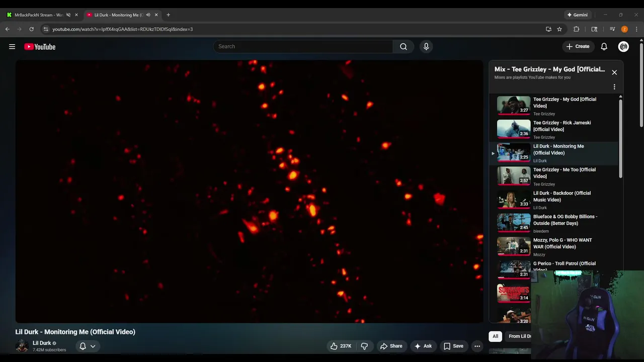644x362 pixels.
Task: Open the mix playlist three-dot options
Action: click(614, 87)
